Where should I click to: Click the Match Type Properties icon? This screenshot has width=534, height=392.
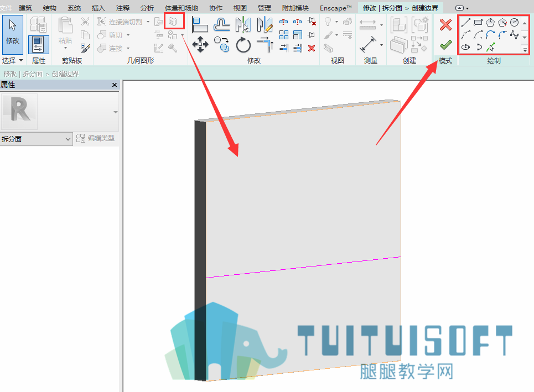point(85,48)
